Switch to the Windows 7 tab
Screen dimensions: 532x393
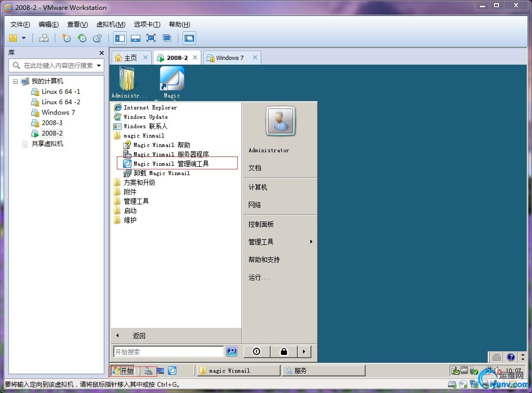click(229, 58)
